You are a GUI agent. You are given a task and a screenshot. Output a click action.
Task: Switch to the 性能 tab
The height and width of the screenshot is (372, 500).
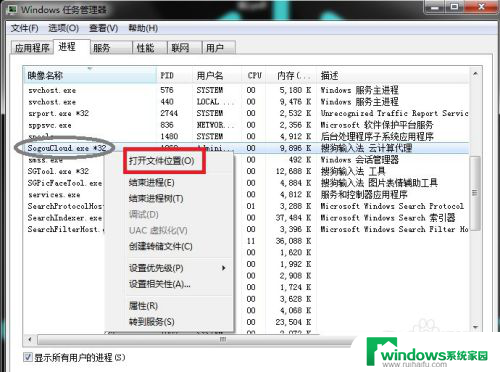pos(150,48)
